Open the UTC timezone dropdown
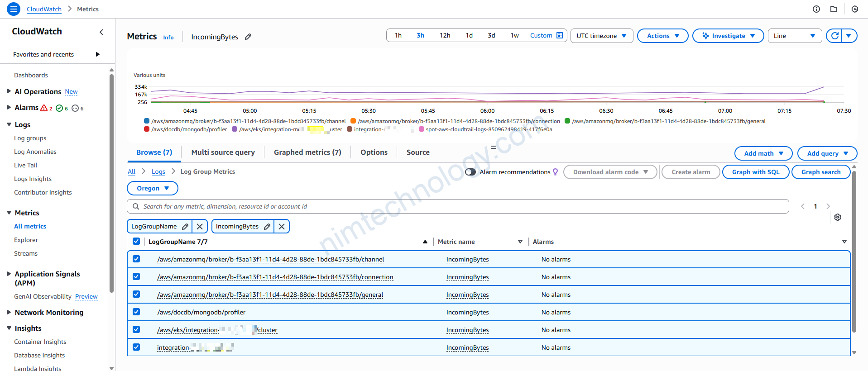 tap(601, 36)
